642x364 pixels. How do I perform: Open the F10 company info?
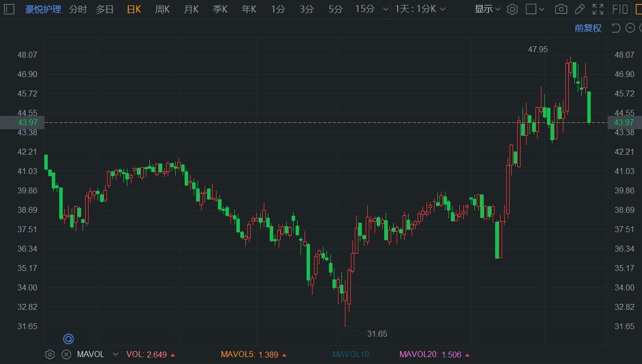[620, 9]
